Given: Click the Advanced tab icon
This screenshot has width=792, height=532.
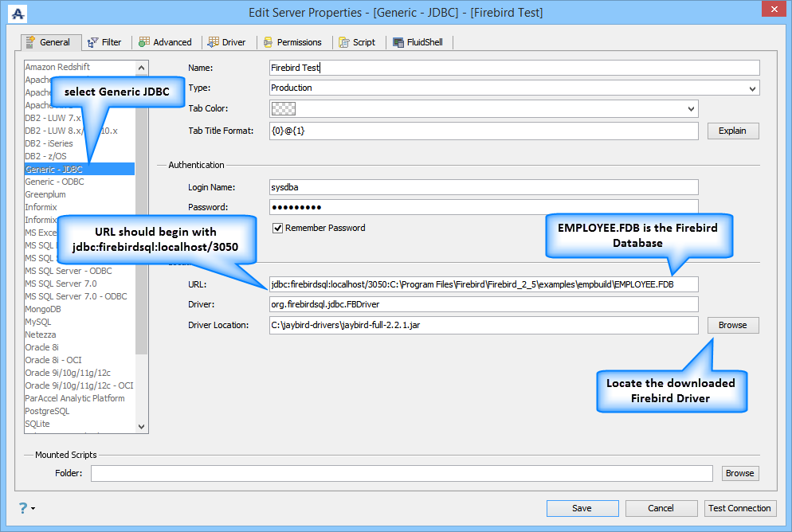Looking at the screenshot, I should 144,42.
